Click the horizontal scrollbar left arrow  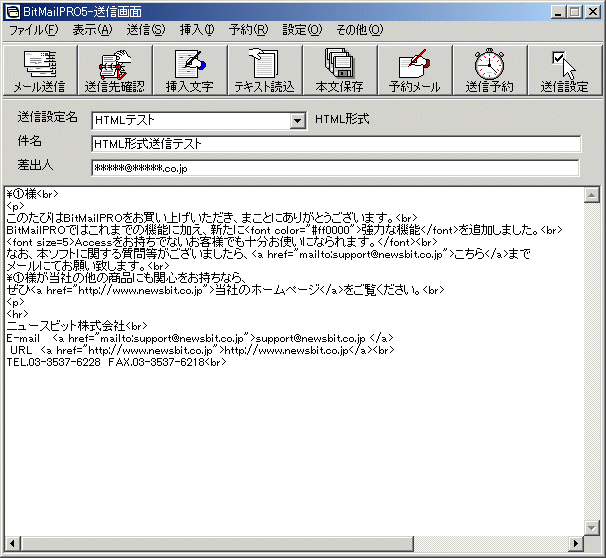[12, 544]
